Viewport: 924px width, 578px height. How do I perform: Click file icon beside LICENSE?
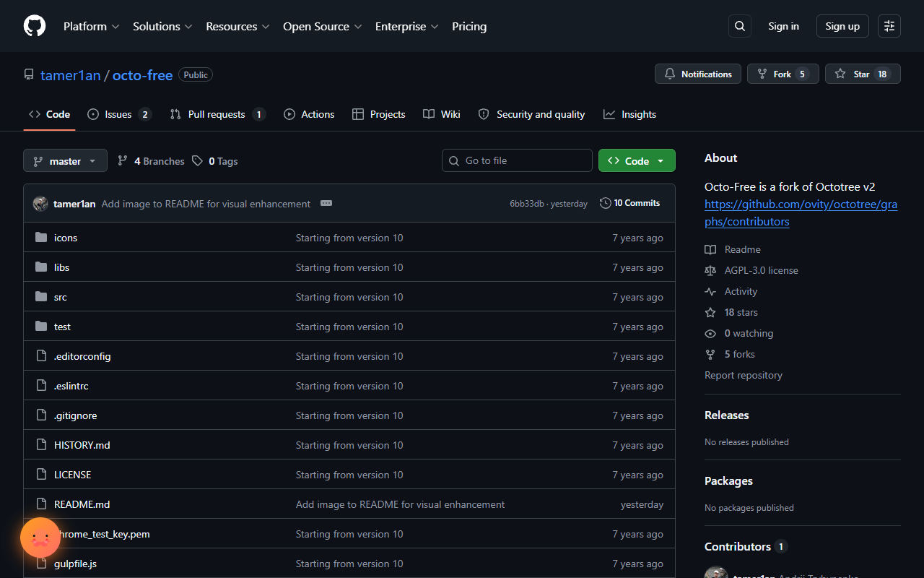(41, 475)
